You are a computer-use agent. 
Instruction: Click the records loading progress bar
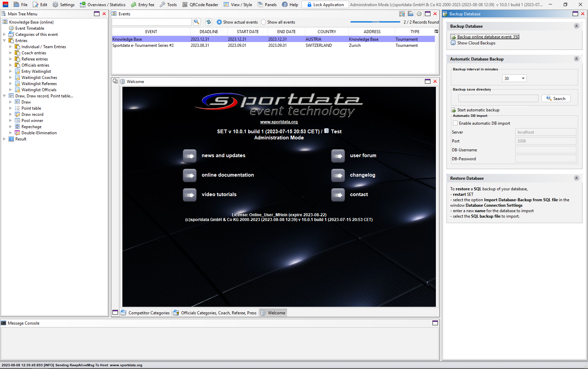[375, 22]
